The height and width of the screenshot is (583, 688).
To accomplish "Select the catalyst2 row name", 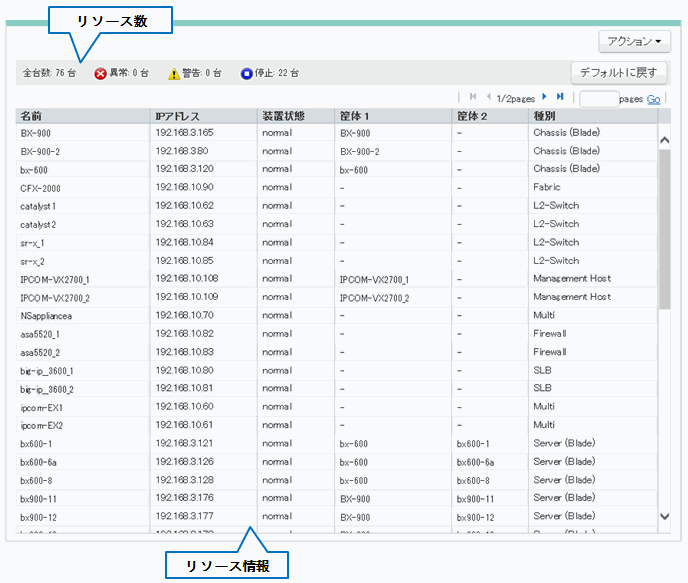I will point(38,225).
